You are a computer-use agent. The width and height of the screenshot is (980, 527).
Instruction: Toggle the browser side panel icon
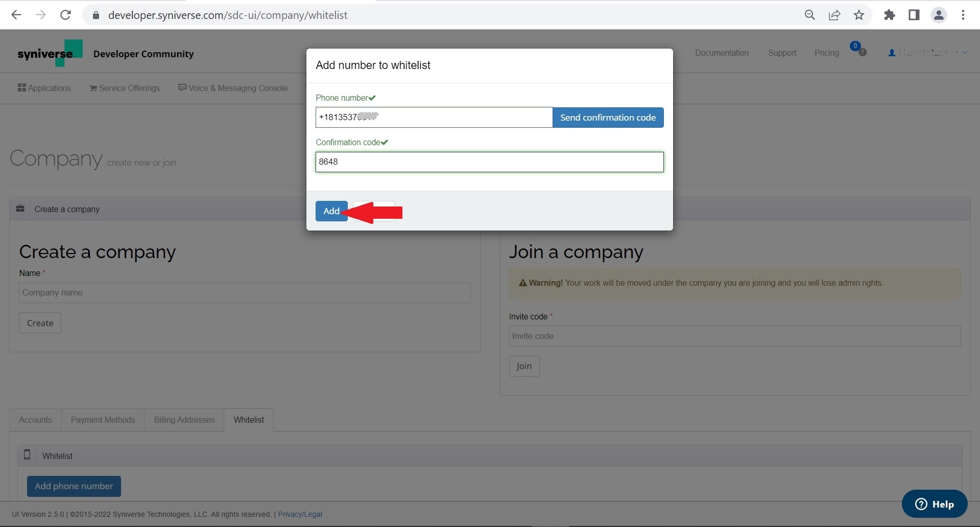[914, 15]
